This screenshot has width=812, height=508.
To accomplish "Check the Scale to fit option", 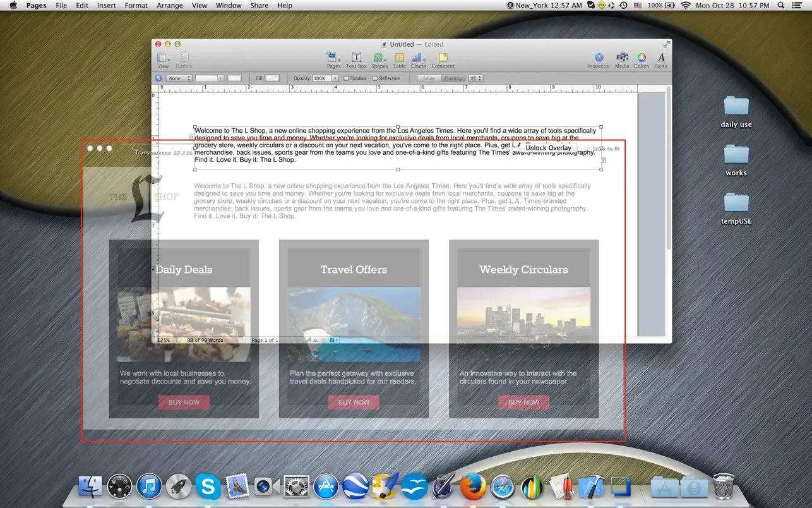I will (x=587, y=148).
